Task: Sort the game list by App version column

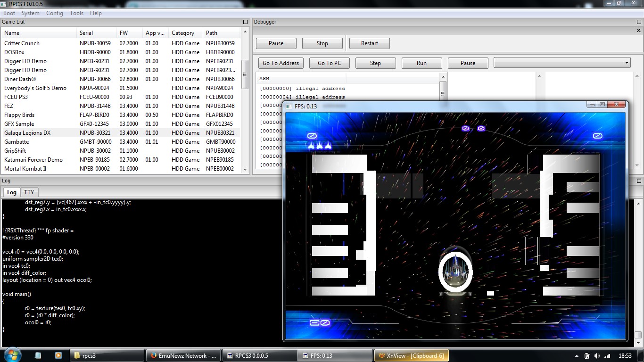Action: coord(156,33)
